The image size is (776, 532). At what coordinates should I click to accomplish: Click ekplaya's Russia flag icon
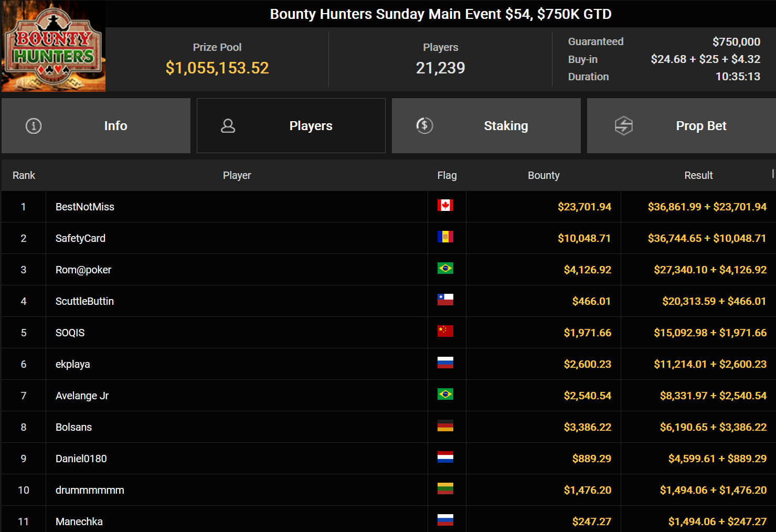pos(445,363)
